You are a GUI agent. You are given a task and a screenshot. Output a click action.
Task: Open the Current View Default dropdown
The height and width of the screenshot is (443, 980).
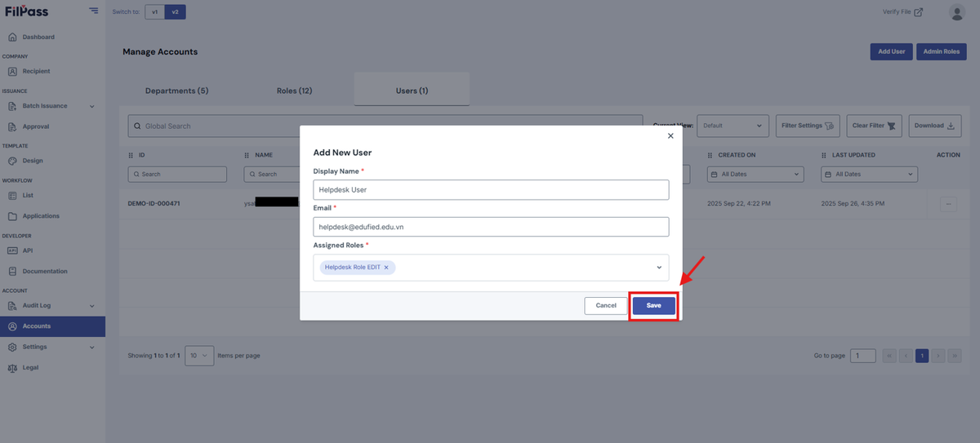(x=733, y=126)
